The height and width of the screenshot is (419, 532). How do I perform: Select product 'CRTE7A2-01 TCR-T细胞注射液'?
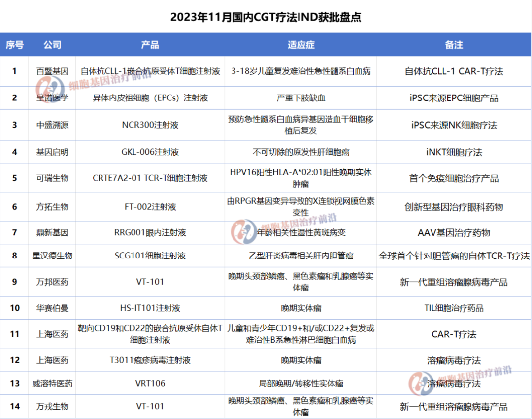pyautogui.click(x=150, y=178)
